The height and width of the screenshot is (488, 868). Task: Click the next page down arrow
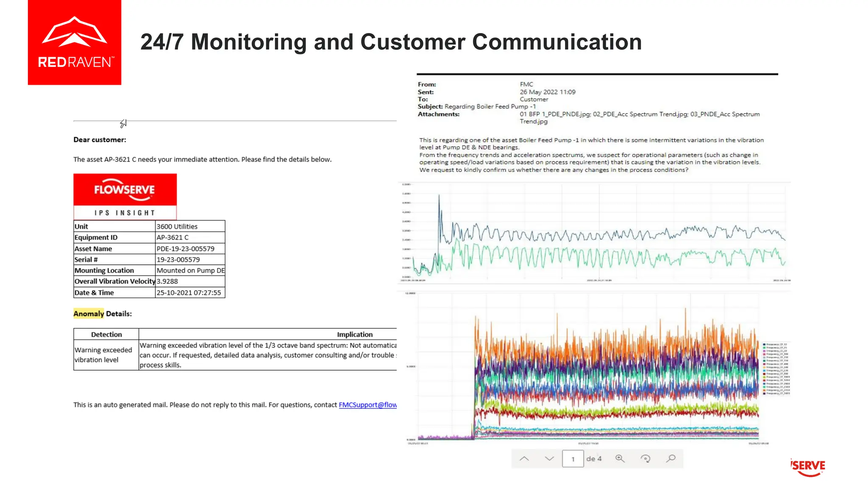coord(549,459)
